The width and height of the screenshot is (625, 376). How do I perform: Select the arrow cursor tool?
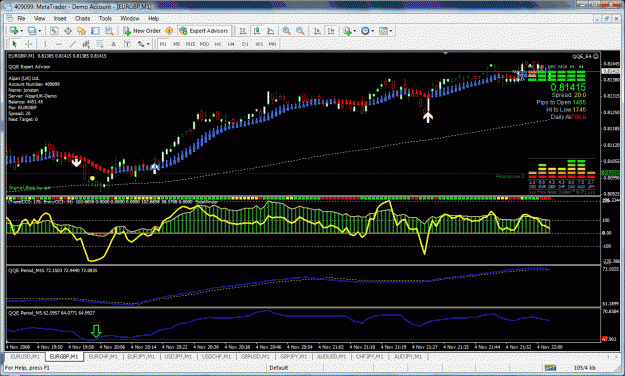[x=14, y=44]
